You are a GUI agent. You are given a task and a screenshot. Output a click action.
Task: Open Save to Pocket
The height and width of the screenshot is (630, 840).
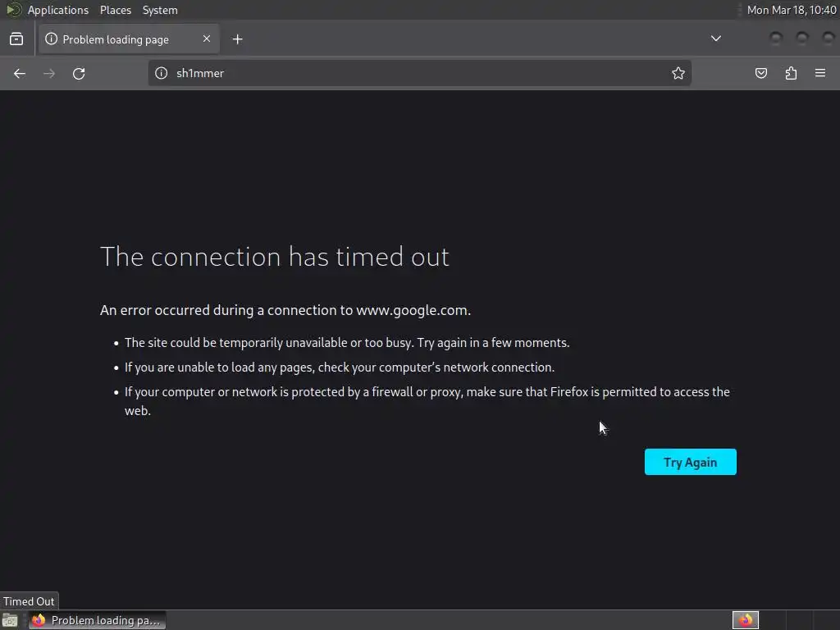pos(760,73)
